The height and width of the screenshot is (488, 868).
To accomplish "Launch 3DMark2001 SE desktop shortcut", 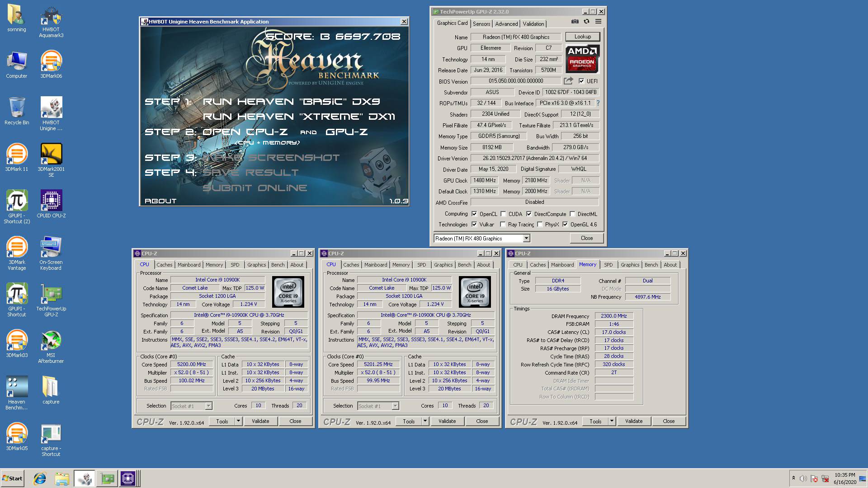I will point(51,161).
